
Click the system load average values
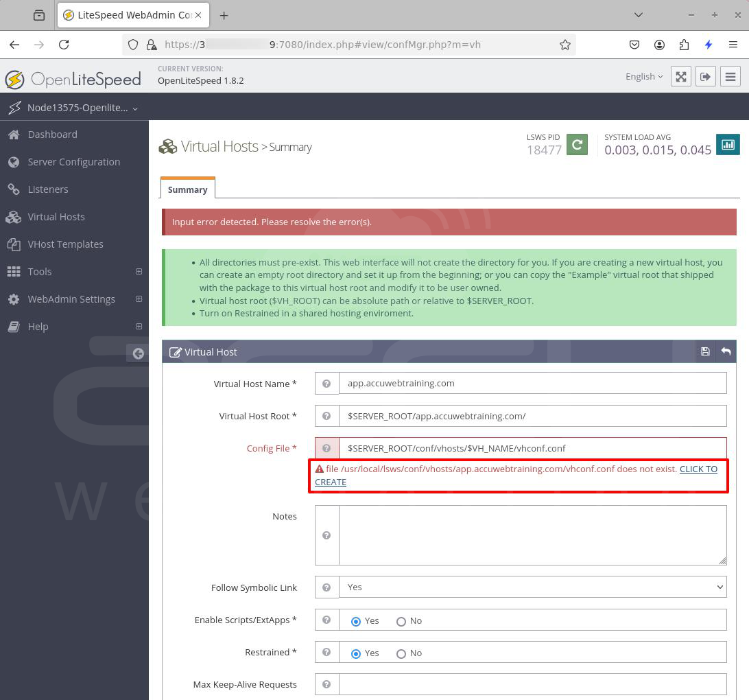click(x=658, y=150)
